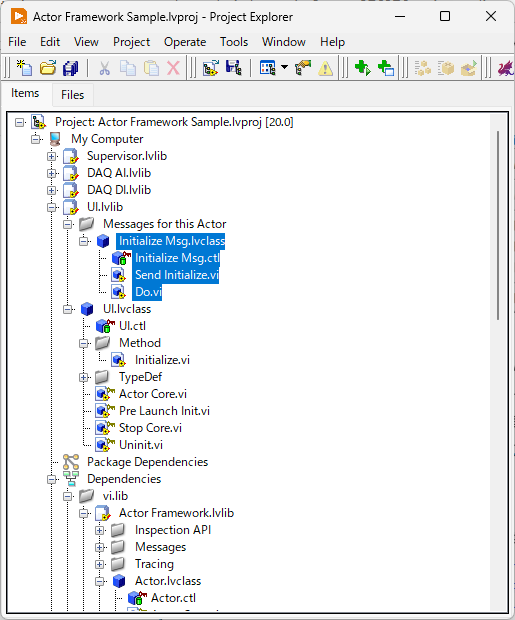Click the Package Dependencies graph icon
Viewport: 515px width, 620px height.
click(71, 462)
